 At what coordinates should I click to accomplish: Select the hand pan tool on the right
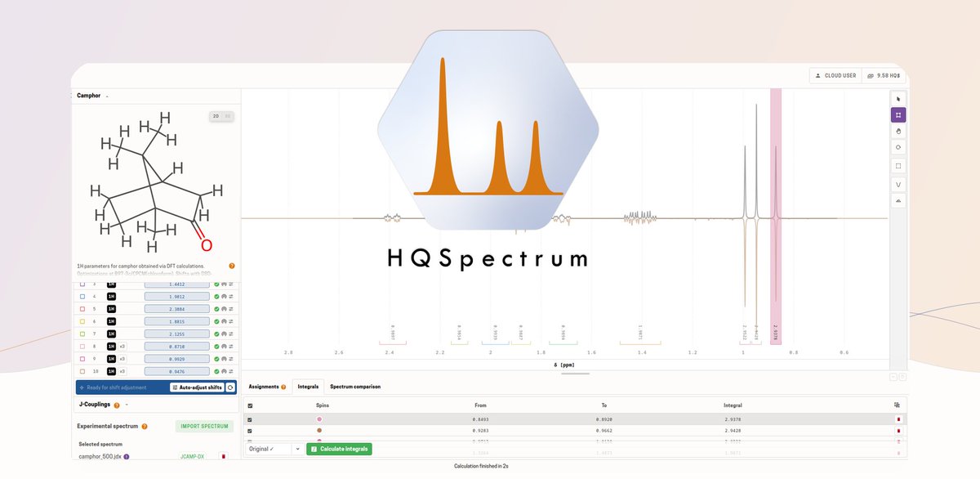coord(898,131)
